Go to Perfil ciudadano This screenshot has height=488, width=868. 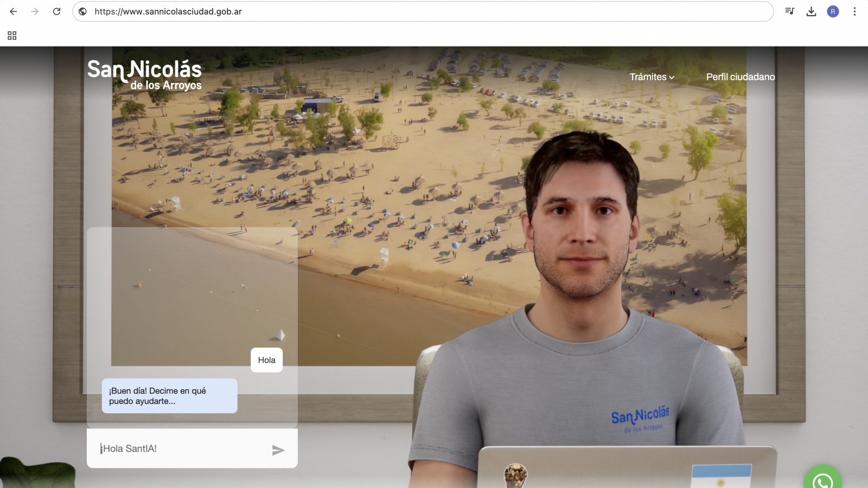740,77
